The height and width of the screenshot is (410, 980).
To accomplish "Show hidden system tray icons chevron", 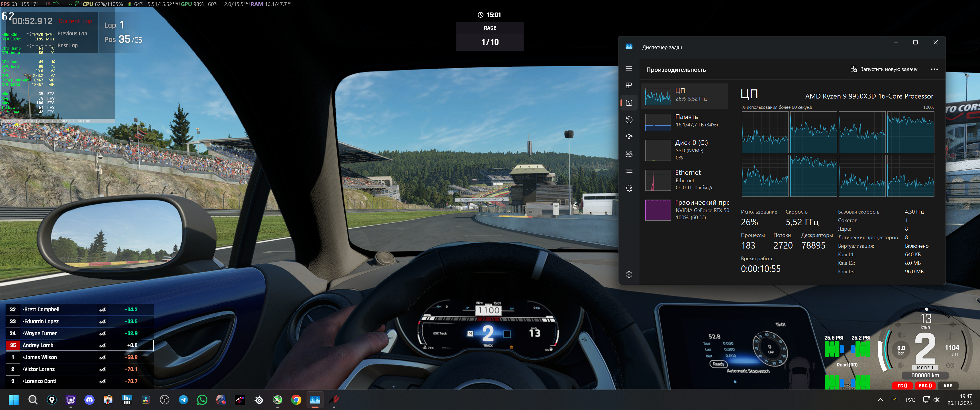I will [880, 400].
